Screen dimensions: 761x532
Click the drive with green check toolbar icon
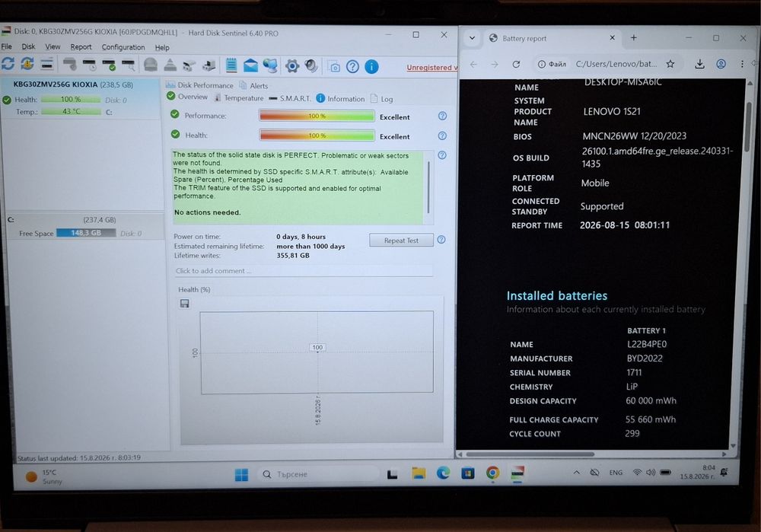tap(109, 64)
